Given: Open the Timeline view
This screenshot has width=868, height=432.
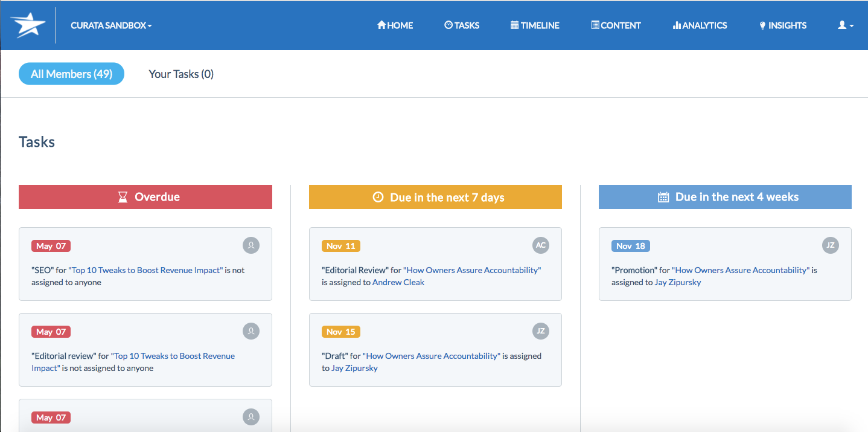Looking at the screenshot, I should [x=535, y=25].
